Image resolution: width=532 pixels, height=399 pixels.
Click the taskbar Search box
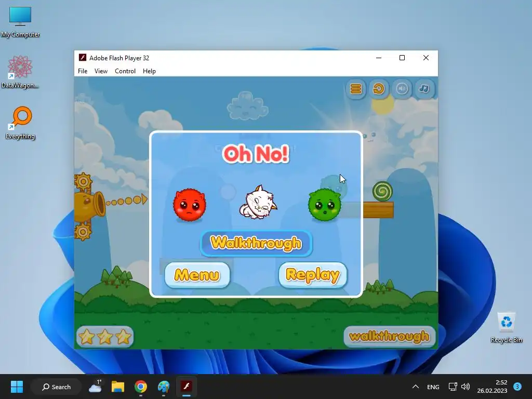(56, 387)
